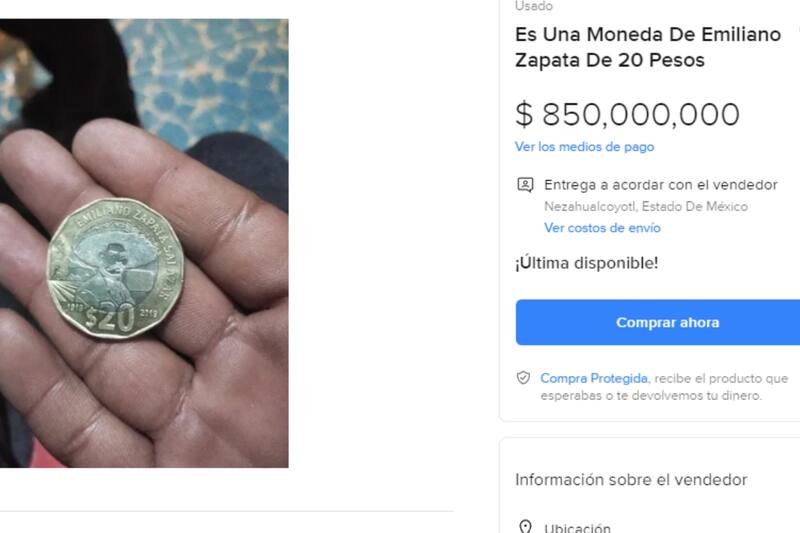The height and width of the screenshot is (533, 800).
Task: Click the location pin icon beside Ubicación
Action: pyautogui.click(x=525, y=526)
